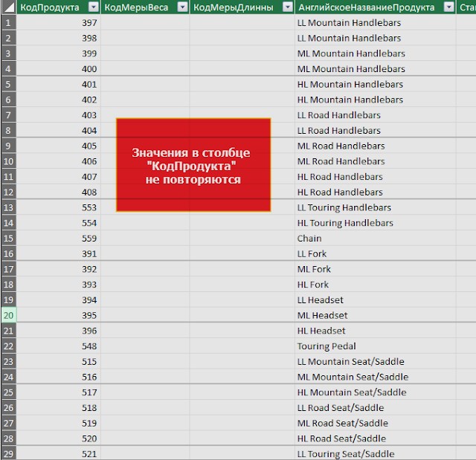Select the Chain product name cell
Screen dimensions: 476x460
pos(375,239)
